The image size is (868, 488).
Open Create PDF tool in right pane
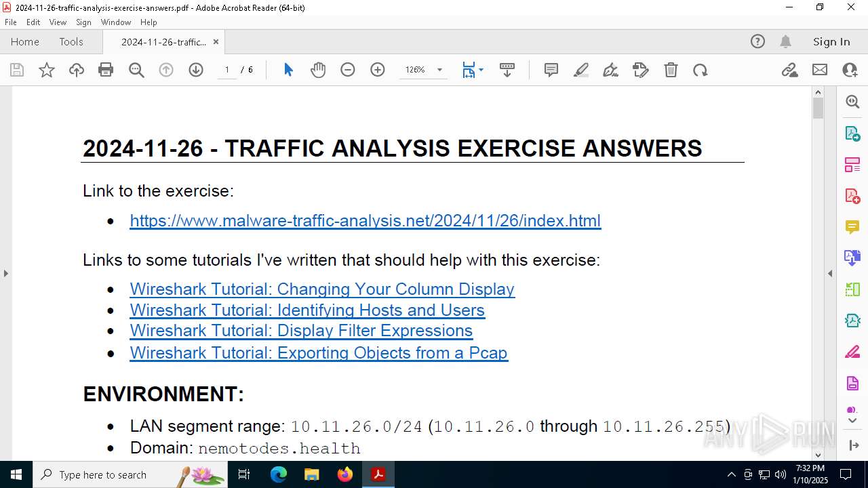coord(852,195)
